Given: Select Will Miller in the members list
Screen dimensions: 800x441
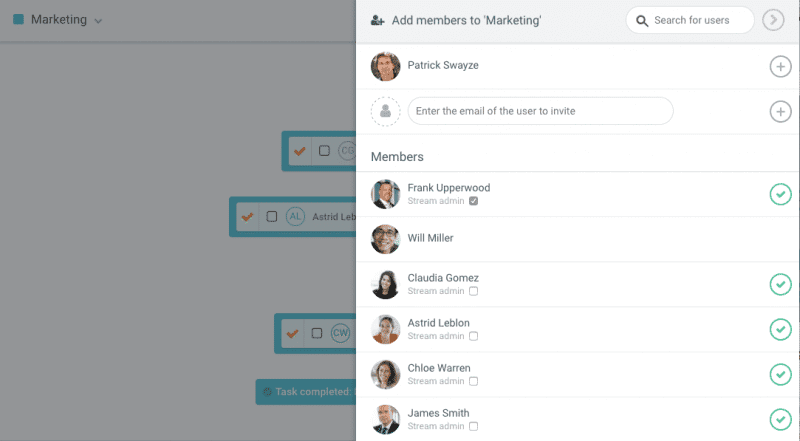Looking at the screenshot, I should point(431,239).
